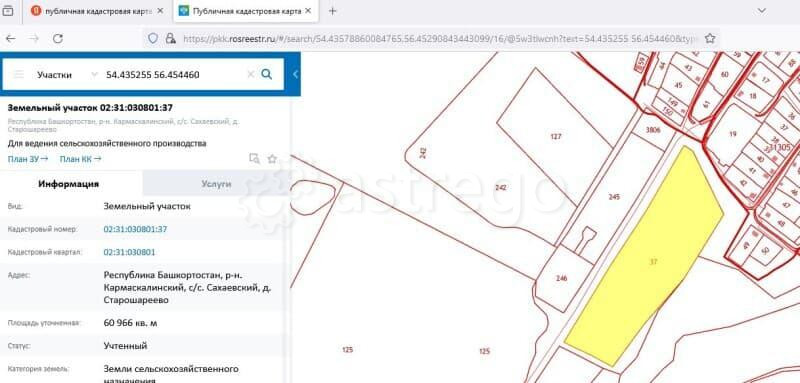Open План ЗУ link
800x383 pixels.
click(28, 159)
